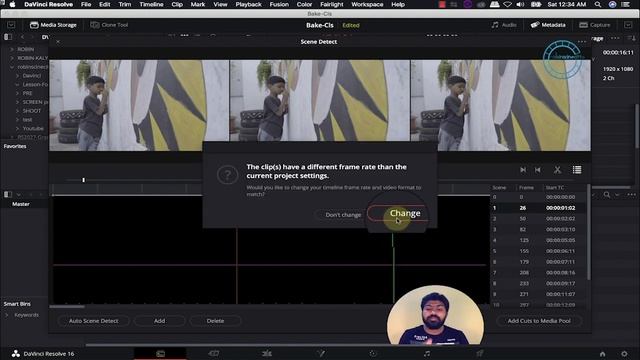Open the Workspace menu

click(367, 4)
